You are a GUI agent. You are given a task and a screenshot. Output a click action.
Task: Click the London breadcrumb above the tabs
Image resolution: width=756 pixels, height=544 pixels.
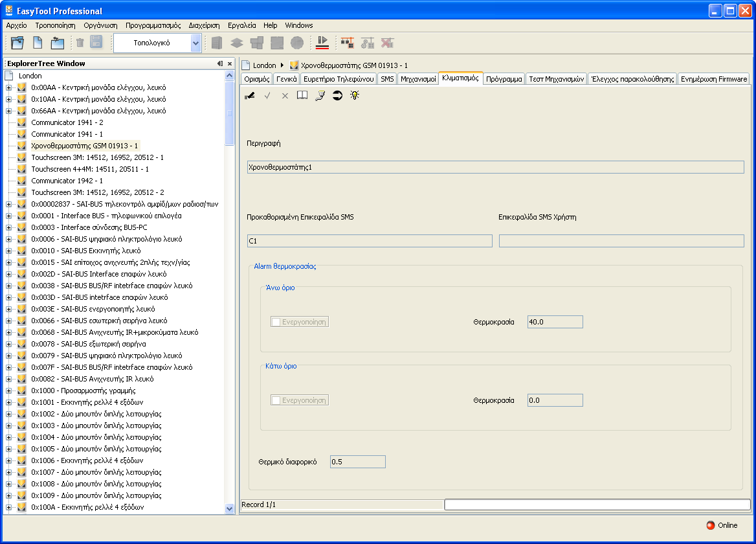[264, 65]
